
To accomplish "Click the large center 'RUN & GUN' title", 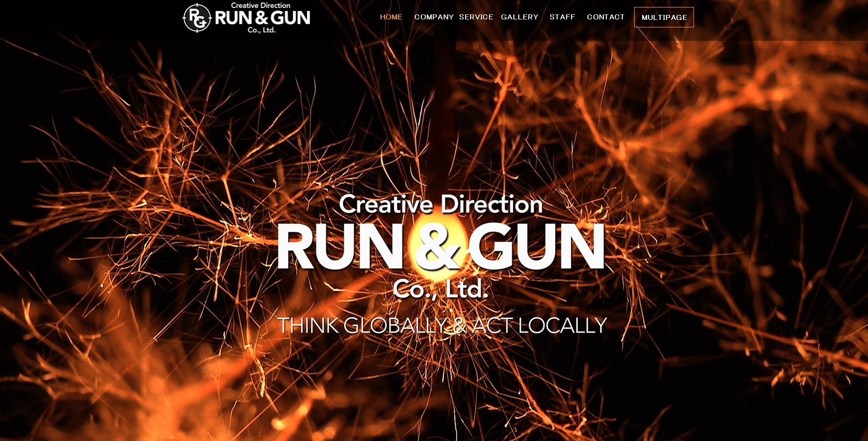I will (441, 247).
